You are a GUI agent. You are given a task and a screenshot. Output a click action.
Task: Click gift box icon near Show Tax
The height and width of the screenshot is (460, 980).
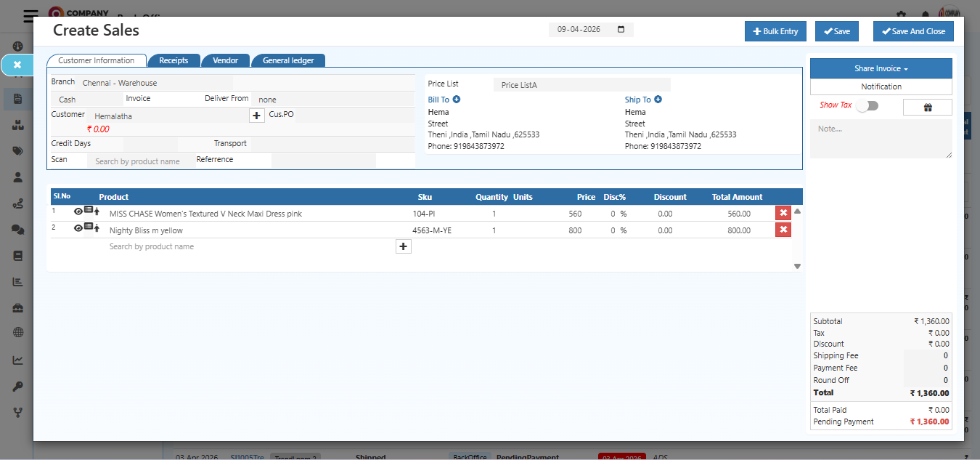[x=926, y=107]
